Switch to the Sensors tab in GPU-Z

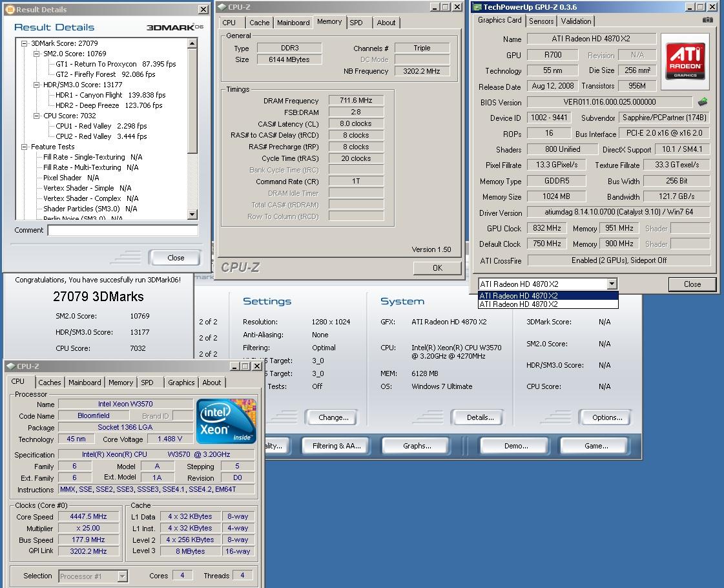tap(541, 21)
